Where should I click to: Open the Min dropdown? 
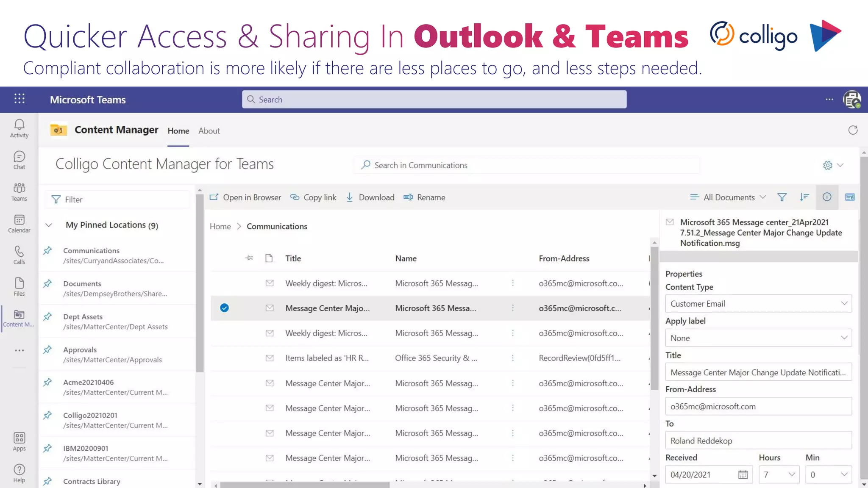coord(829,474)
